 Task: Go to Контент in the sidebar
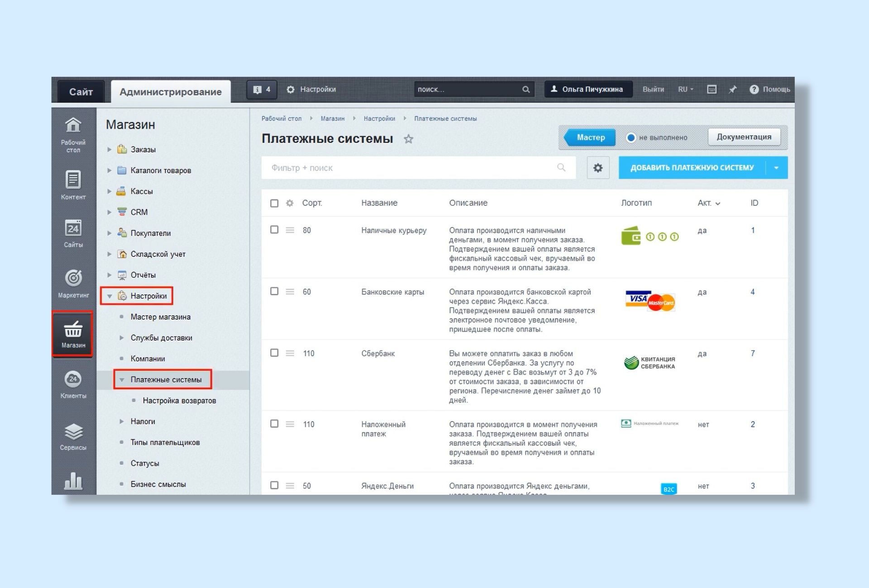73,185
